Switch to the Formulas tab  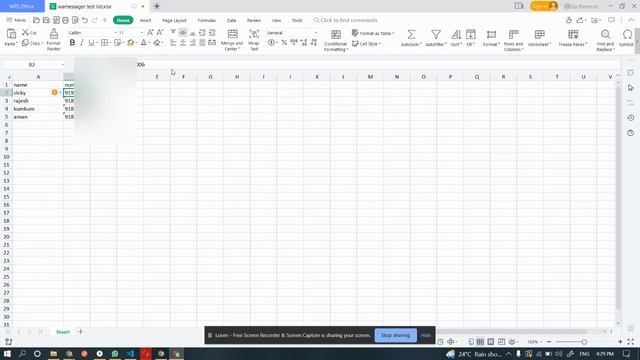(207, 20)
